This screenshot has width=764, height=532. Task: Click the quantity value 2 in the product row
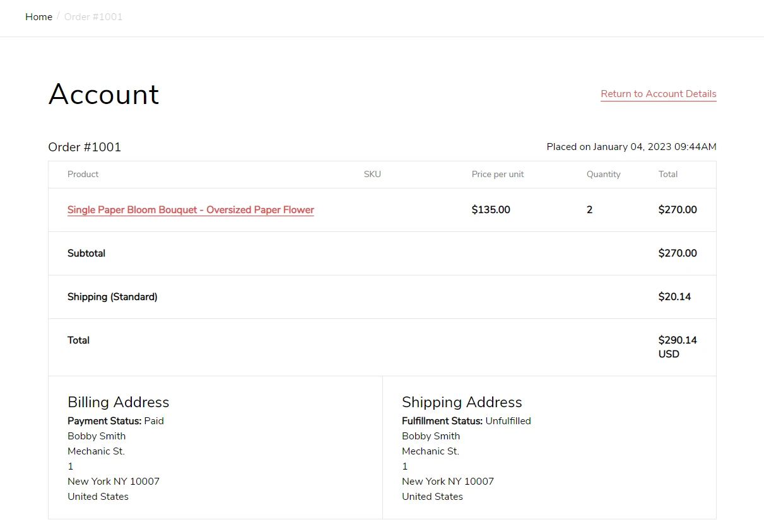click(x=590, y=210)
